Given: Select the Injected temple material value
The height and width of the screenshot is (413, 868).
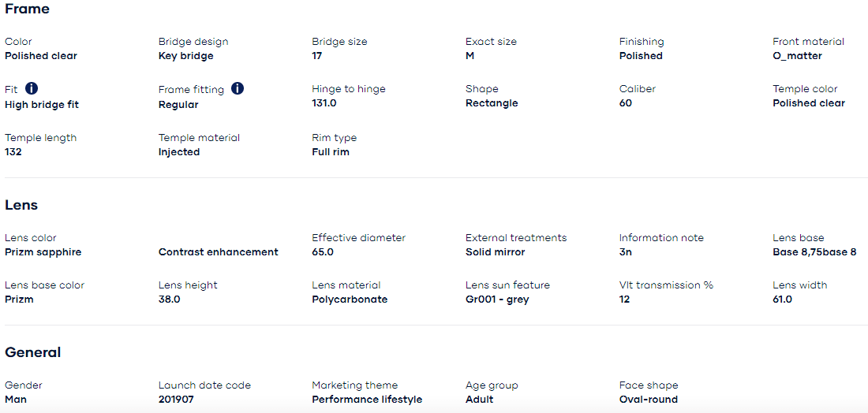Looking at the screenshot, I should (x=179, y=152).
